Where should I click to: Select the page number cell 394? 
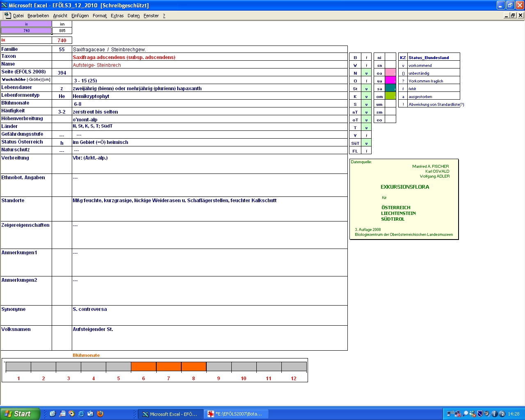(x=62, y=73)
